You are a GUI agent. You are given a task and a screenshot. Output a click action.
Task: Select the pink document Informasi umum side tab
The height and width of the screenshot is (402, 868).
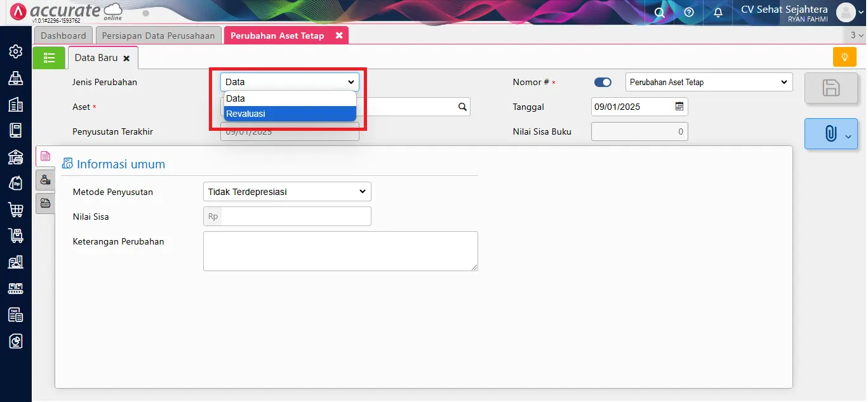(45, 156)
